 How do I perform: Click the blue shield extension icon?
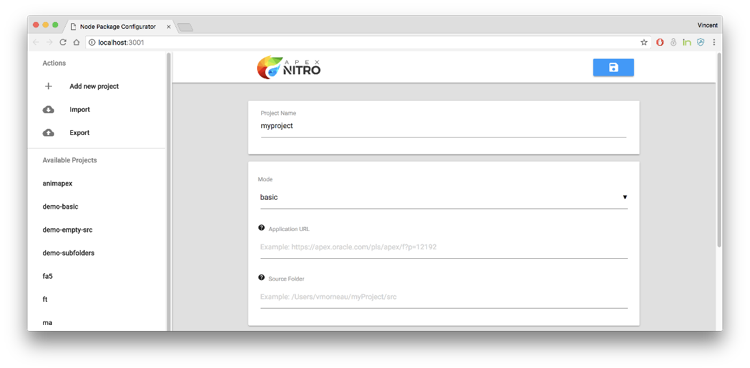pyautogui.click(x=701, y=42)
